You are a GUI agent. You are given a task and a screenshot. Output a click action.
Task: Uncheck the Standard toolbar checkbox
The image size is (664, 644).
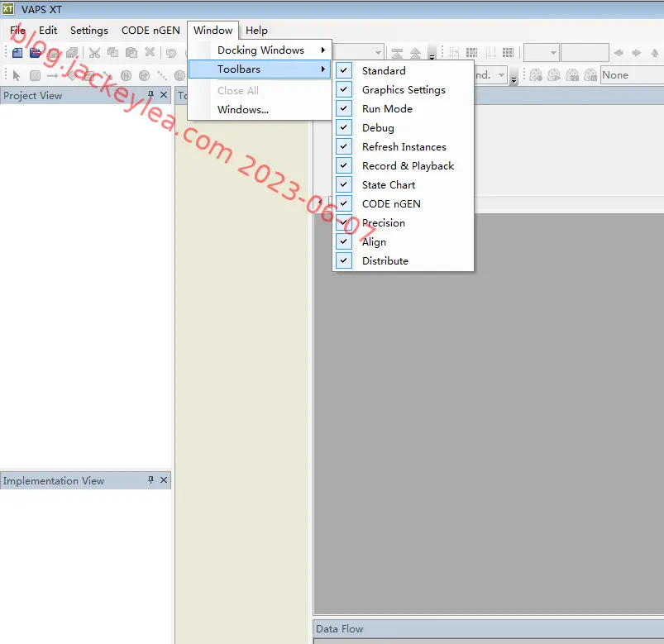click(344, 70)
